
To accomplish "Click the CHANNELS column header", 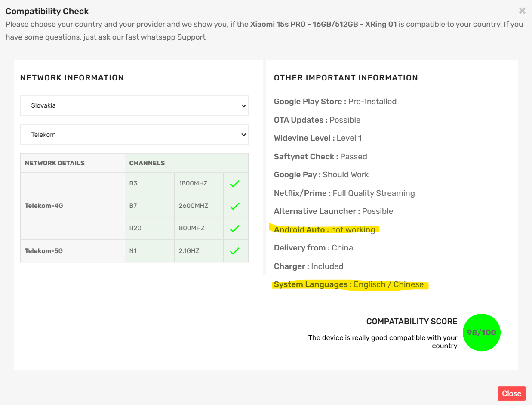I will click(x=147, y=163).
